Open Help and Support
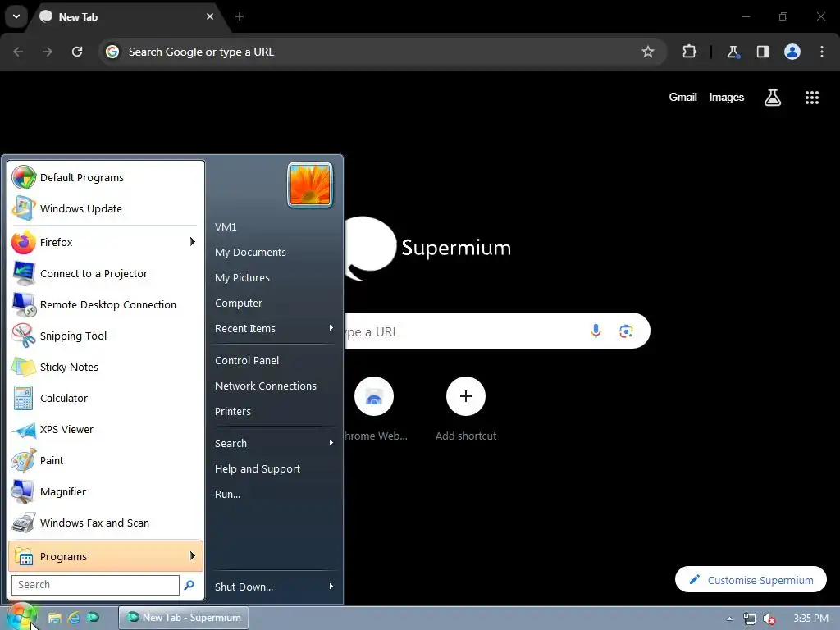 point(258,468)
